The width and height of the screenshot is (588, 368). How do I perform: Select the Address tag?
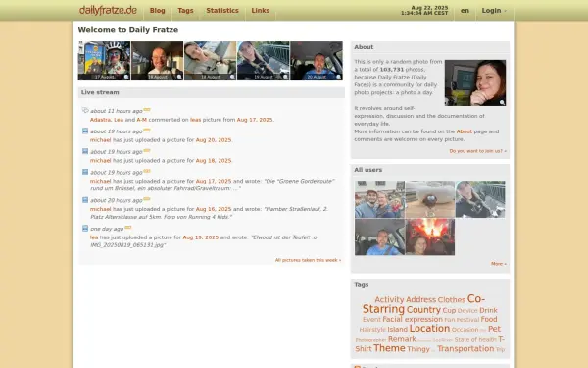pyautogui.click(x=420, y=299)
